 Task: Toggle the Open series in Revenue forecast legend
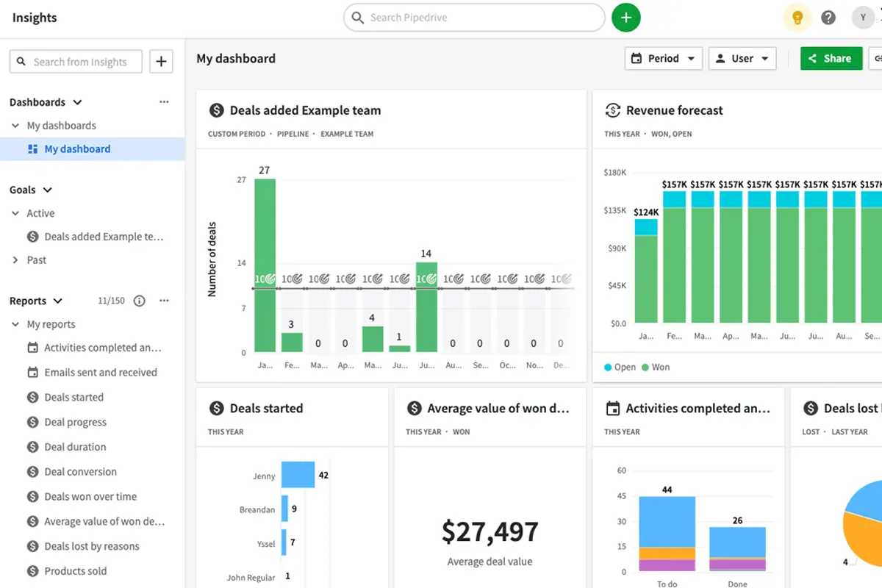click(620, 367)
